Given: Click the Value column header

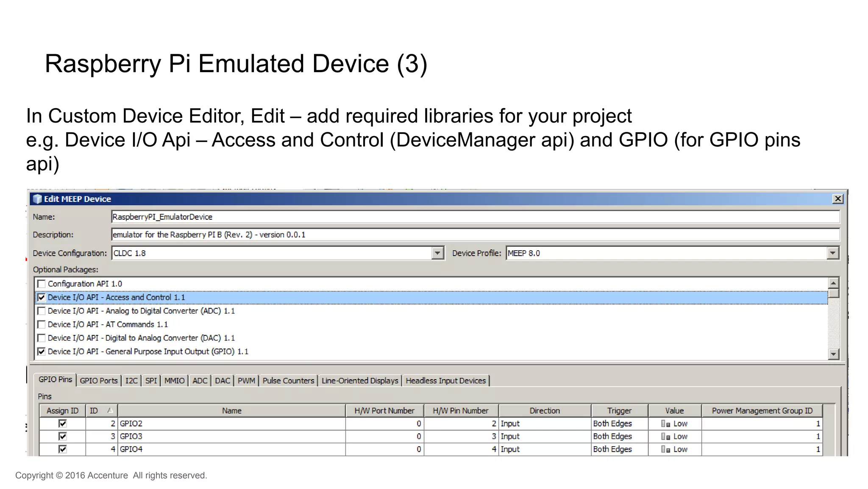Looking at the screenshot, I should [x=674, y=411].
